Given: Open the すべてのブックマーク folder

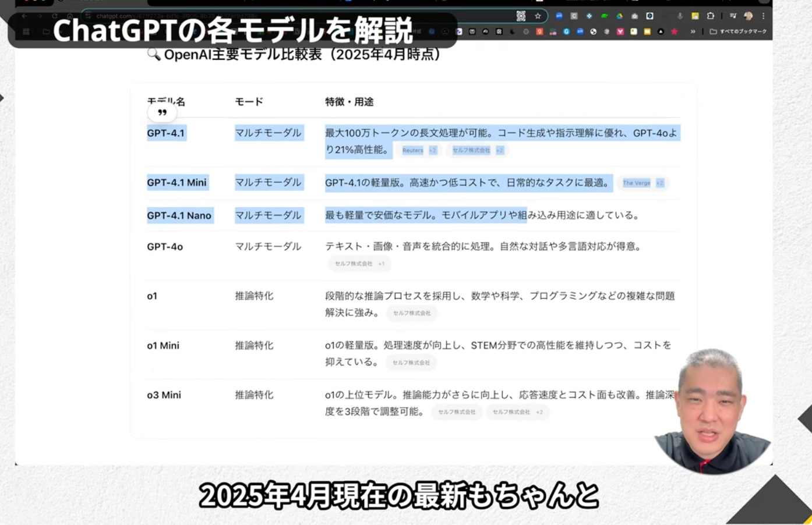Looking at the screenshot, I should click(x=738, y=31).
